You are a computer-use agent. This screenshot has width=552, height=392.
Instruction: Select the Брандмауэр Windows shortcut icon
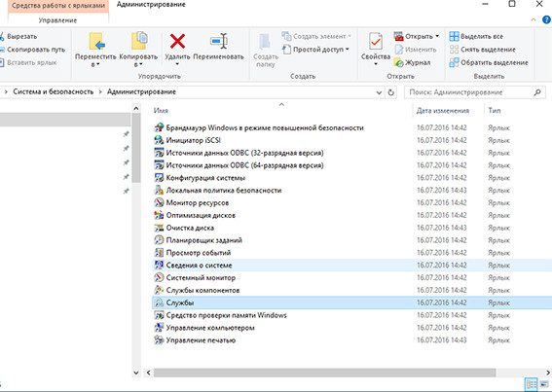[x=159, y=127]
